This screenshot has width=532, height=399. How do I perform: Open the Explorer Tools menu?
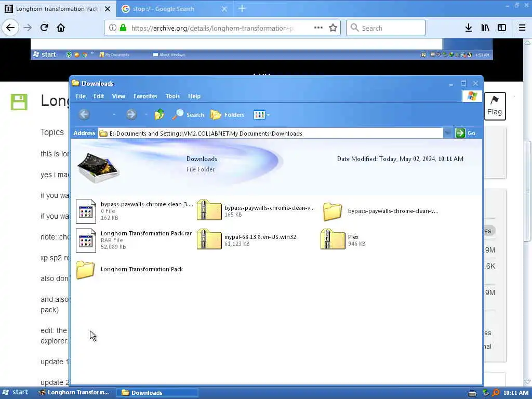[172, 96]
